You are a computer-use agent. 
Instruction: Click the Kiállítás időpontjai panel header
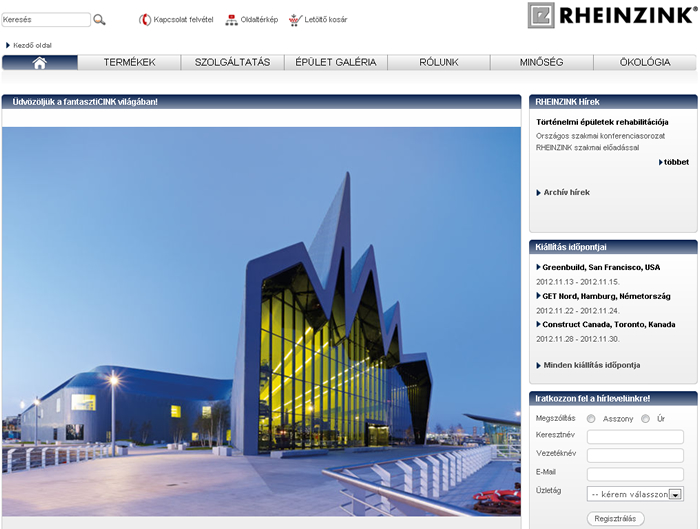pyautogui.click(x=613, y=247)
